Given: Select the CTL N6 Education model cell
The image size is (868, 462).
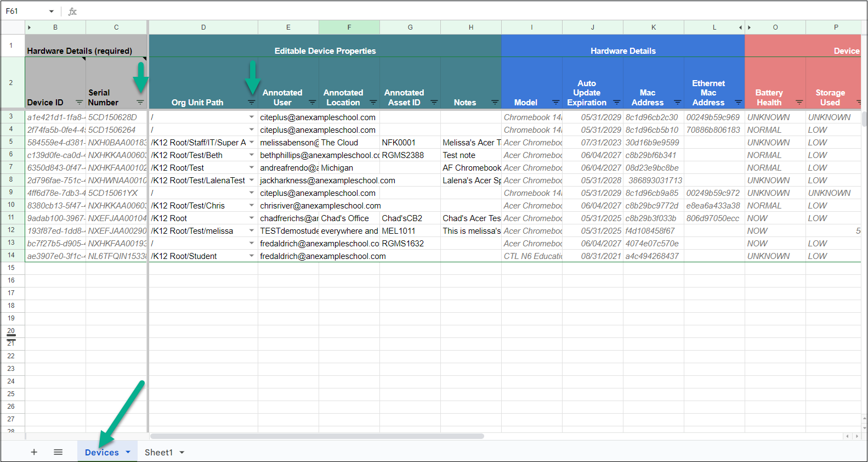Looking at the screenshot, I should pos(532,256).
